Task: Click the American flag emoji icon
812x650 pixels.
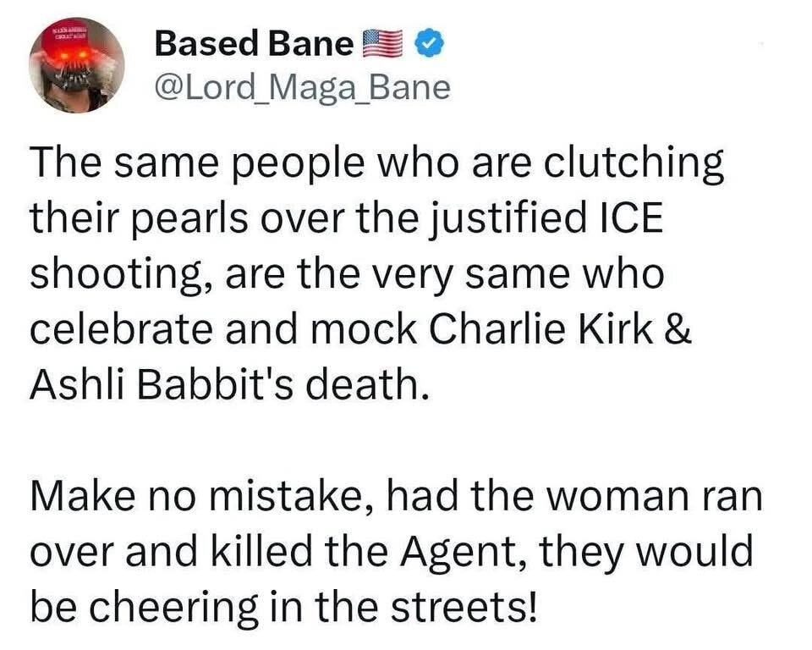Action: coord(381,41)
